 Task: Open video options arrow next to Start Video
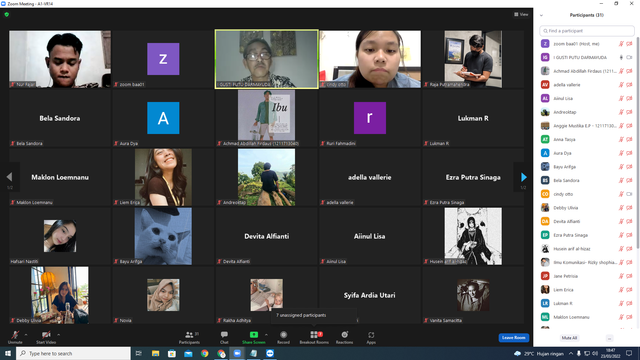59,335
